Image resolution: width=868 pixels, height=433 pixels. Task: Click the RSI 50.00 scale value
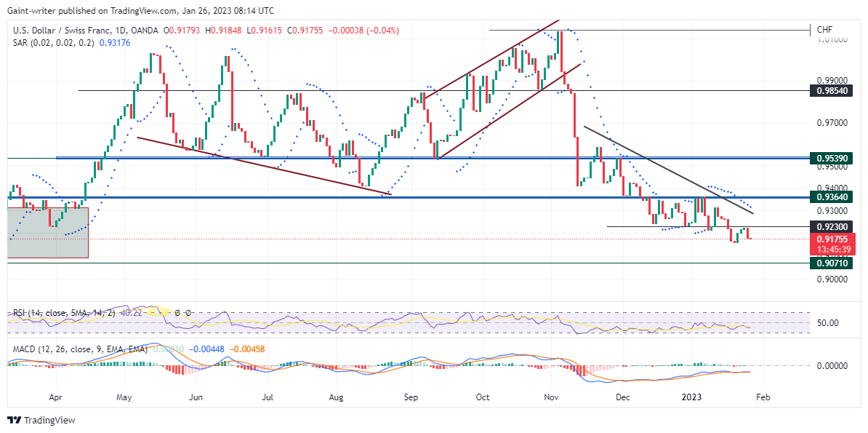[828, 322]
